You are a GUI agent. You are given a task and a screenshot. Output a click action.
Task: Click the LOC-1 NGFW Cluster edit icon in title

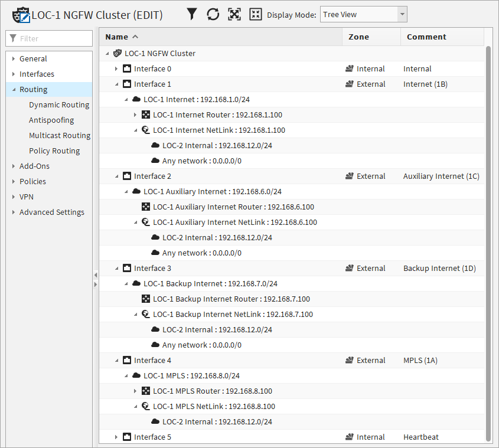click(x=21, y=15)
